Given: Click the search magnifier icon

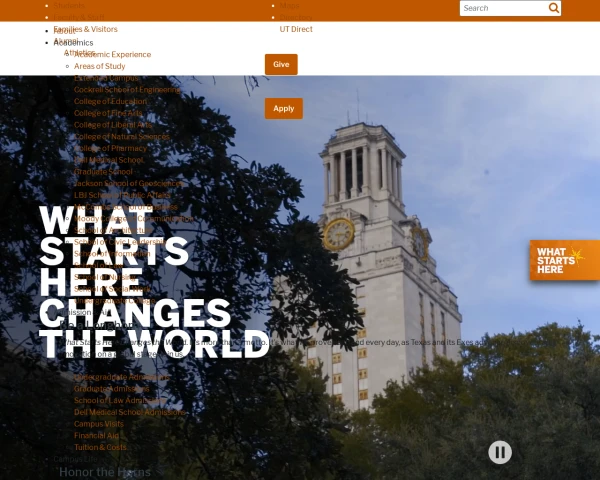Looking at the screenshot, I should click(x=554, y=8).
